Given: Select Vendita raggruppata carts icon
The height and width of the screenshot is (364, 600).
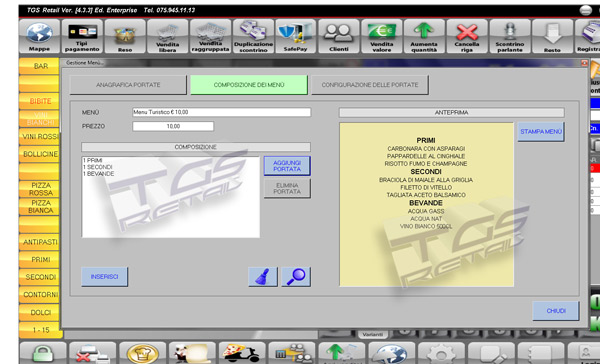Looking at the screenshot, I should pos(210,36).
